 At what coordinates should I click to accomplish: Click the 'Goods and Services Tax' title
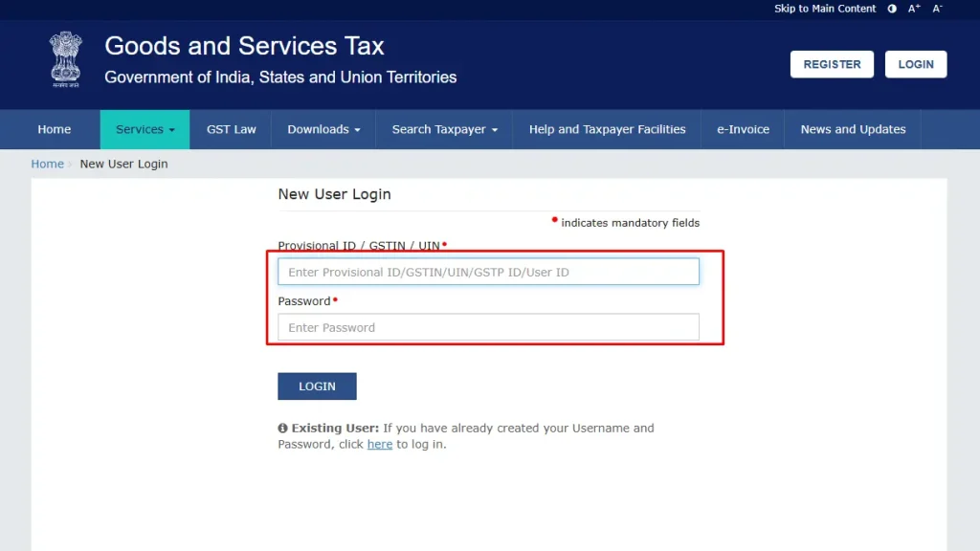point(244,46)
